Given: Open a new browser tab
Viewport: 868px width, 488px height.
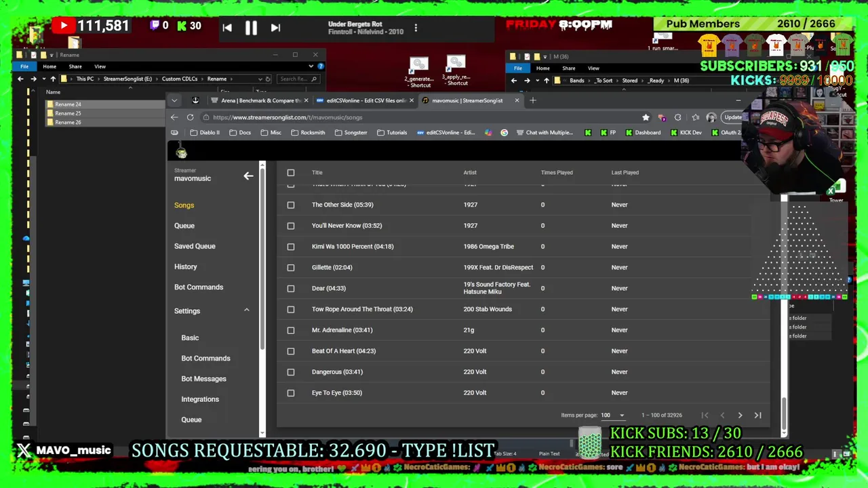Looking at the screenshot, I should coord(533,100).
